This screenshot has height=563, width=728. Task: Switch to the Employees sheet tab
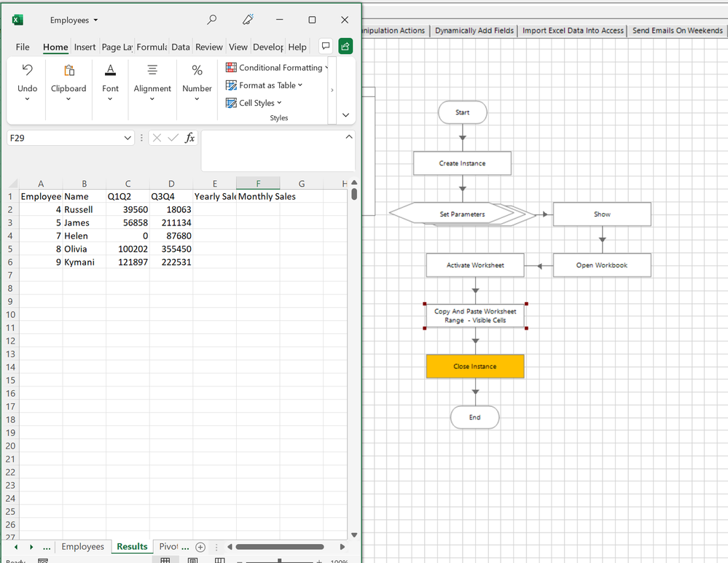point(82,547)
